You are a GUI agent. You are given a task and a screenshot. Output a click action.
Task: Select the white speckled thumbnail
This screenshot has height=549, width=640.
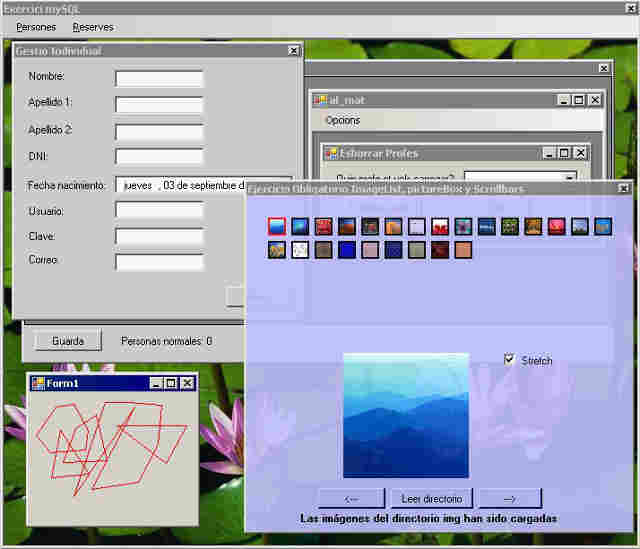click(x=301, y=250)
